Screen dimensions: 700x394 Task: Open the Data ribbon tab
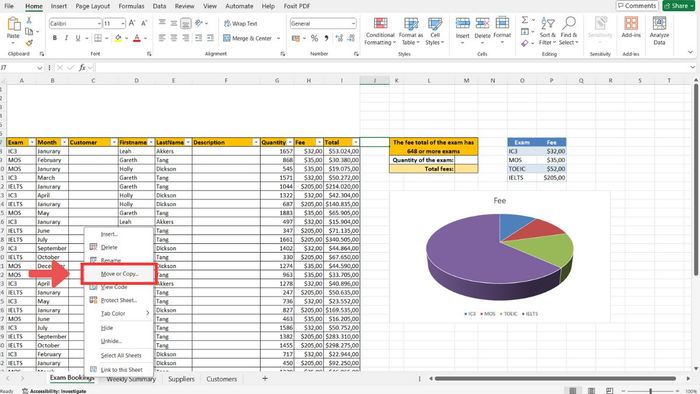[x=159, y=6]
